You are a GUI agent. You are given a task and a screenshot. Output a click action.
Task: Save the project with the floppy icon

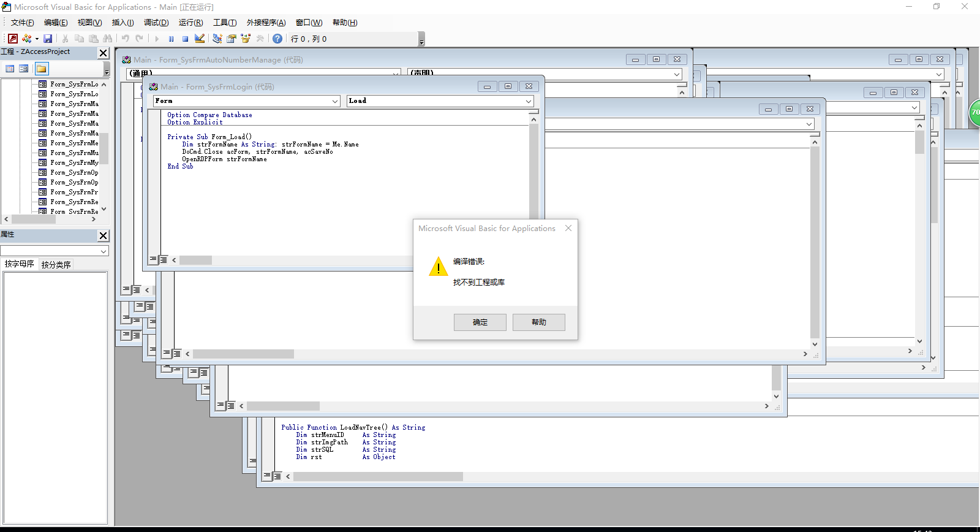pos(48,39)
